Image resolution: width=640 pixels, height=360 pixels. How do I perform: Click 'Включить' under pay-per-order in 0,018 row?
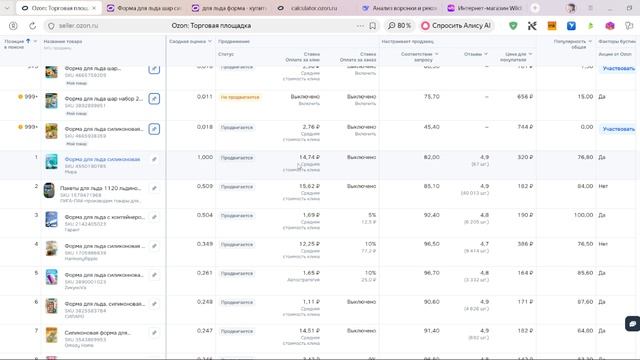[x=365, y=134]
